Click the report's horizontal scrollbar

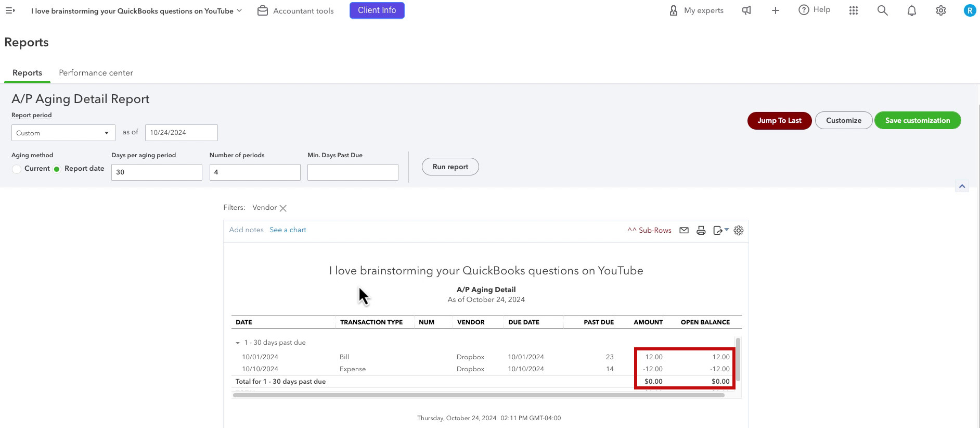[479, 395]
